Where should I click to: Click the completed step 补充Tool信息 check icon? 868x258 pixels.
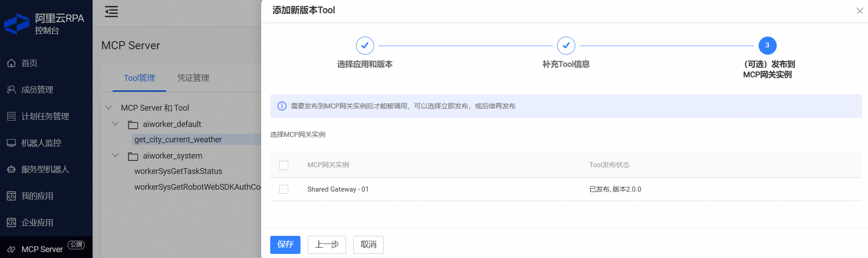click(x=566, y=46)
